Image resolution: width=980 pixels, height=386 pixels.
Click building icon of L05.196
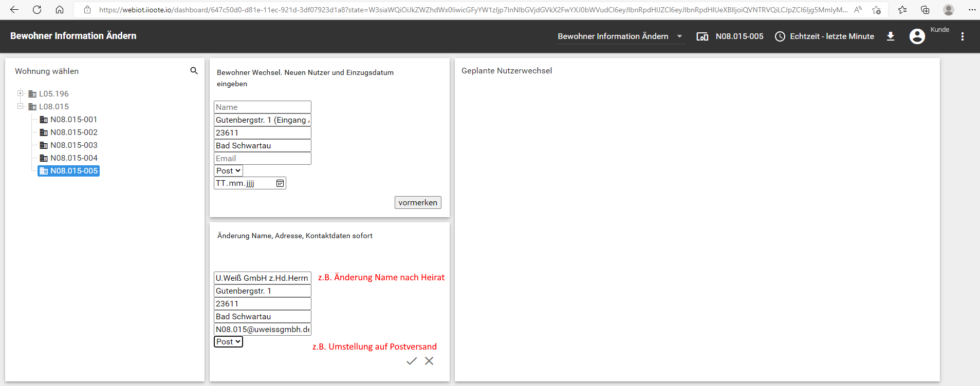[32, 94]
